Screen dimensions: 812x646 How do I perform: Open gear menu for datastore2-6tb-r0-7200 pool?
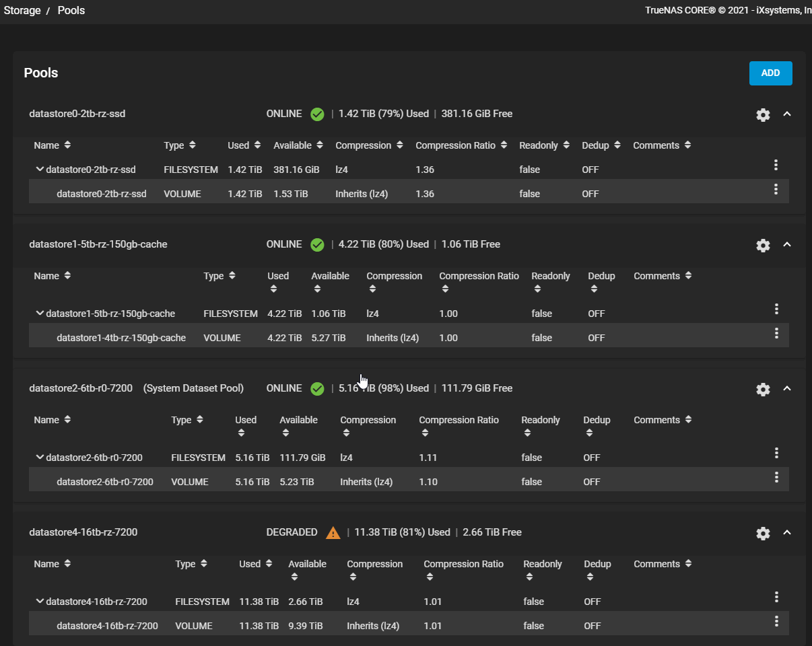(x=762, y=390)
